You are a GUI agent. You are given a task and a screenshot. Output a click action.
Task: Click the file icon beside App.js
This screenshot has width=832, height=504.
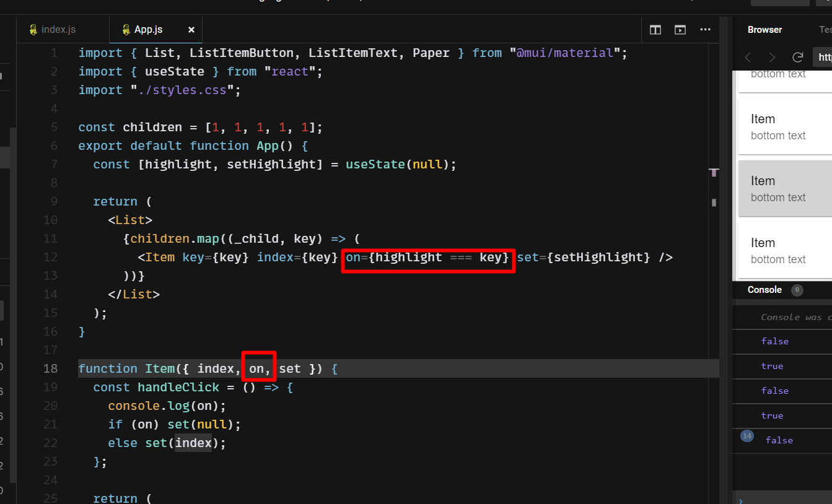[x=126, y=30]
